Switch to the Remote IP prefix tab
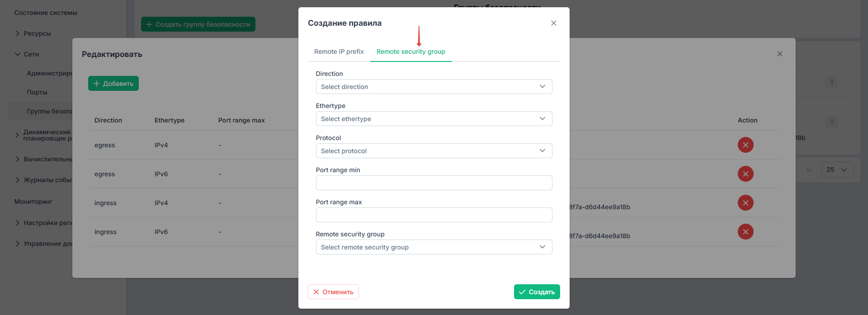The image size is (868, 315). [339, 52]
